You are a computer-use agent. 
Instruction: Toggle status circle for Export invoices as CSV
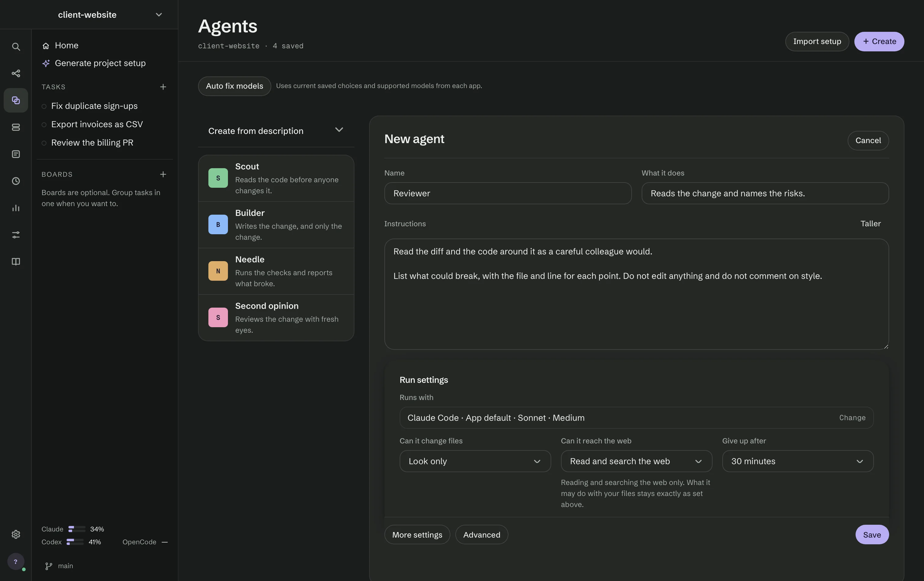(x=44, y=125)
